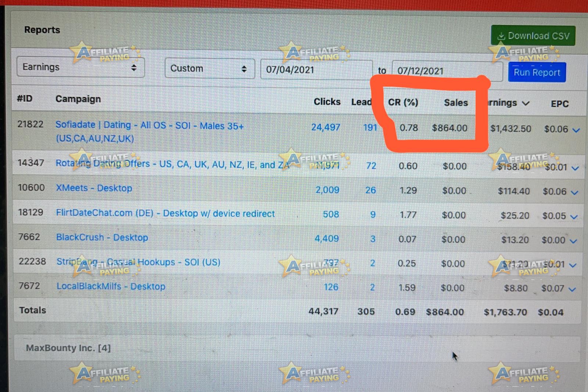Click the stepper arrows on the Custom selector
The width and height of the screenshot is (588, 392).
click(x=244, y=69)
